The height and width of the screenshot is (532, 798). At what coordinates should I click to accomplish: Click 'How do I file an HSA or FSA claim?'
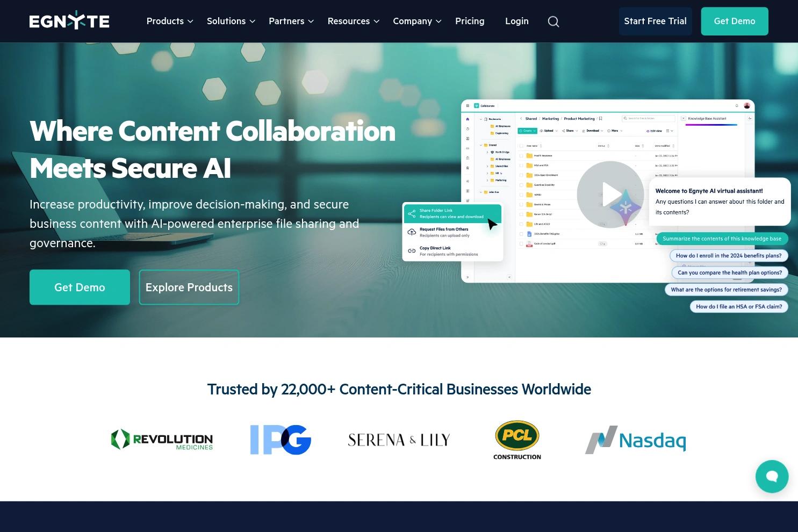click(739, 306)
